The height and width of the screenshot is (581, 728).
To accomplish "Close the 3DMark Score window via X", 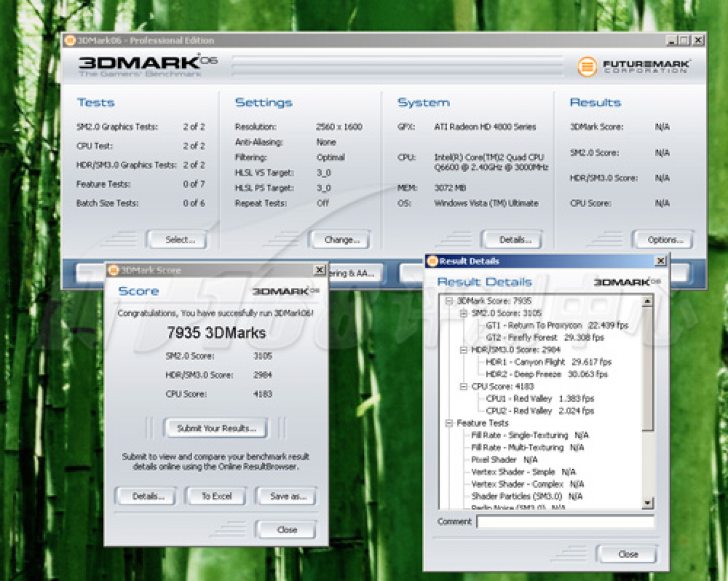I will (x=320, y=270).
